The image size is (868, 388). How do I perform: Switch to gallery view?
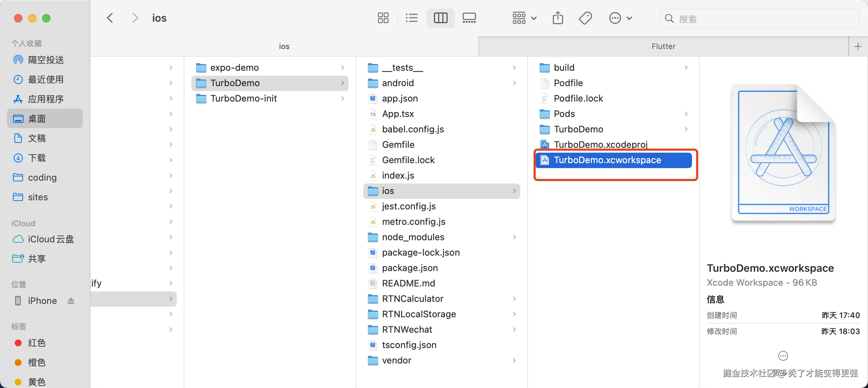coord(469,18)
